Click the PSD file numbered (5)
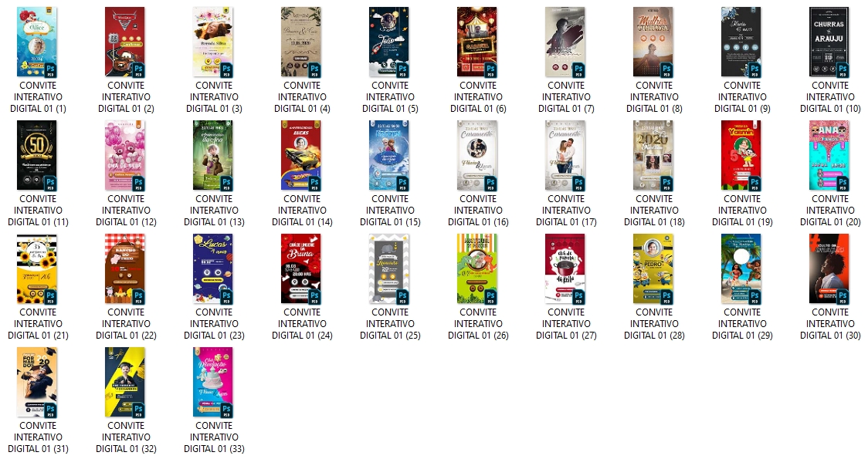The width and height of the screenshot is (868, 459). [390, 42]
